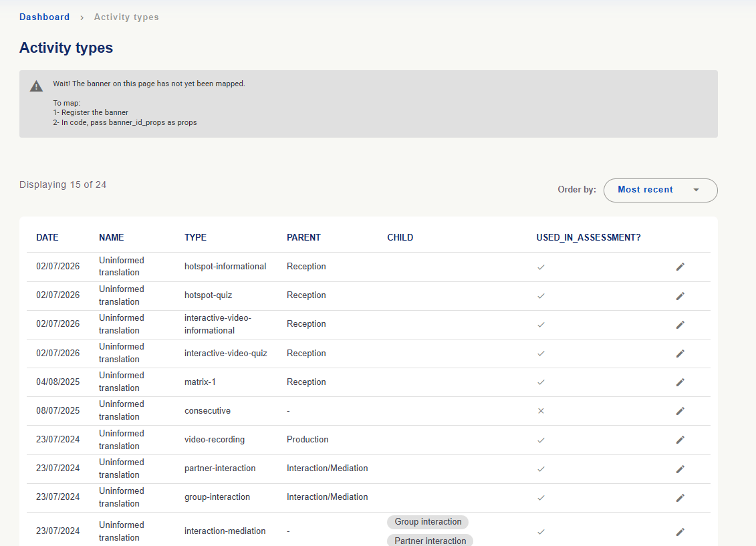The image size is (756, 546).
Task: Click the Production parent cell
Action: [x=307, y=440]
